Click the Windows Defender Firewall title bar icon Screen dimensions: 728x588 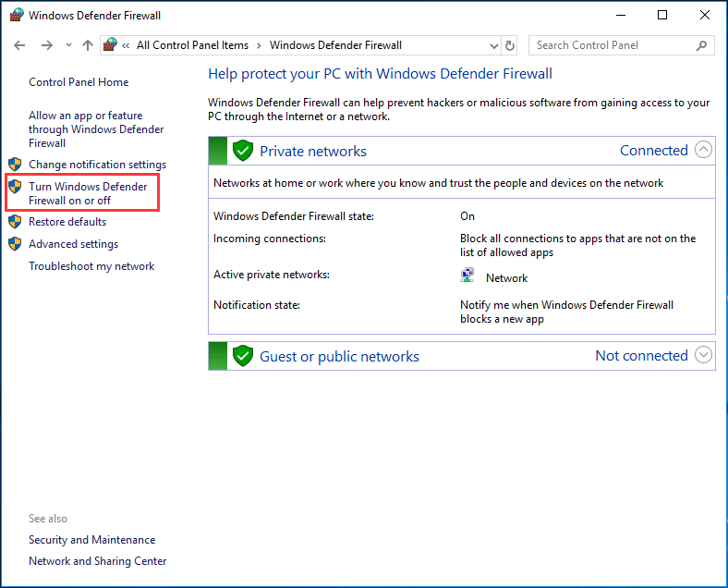click(x=17, y=16)
